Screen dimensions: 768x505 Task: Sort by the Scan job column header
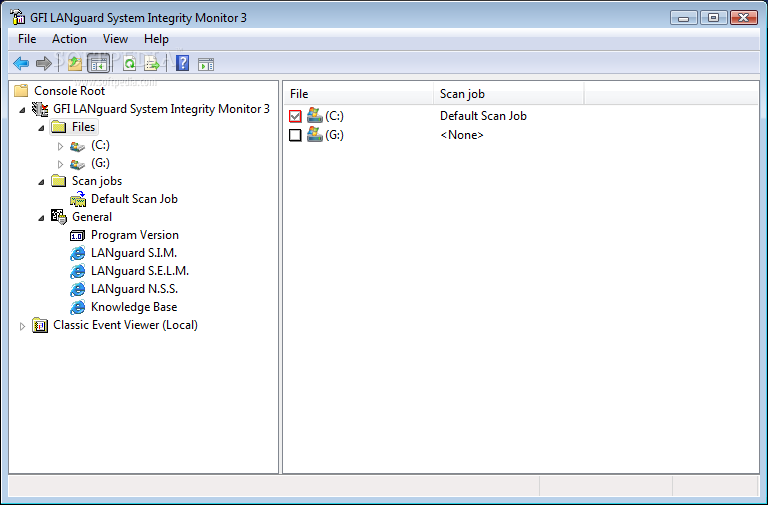(509, 94)
